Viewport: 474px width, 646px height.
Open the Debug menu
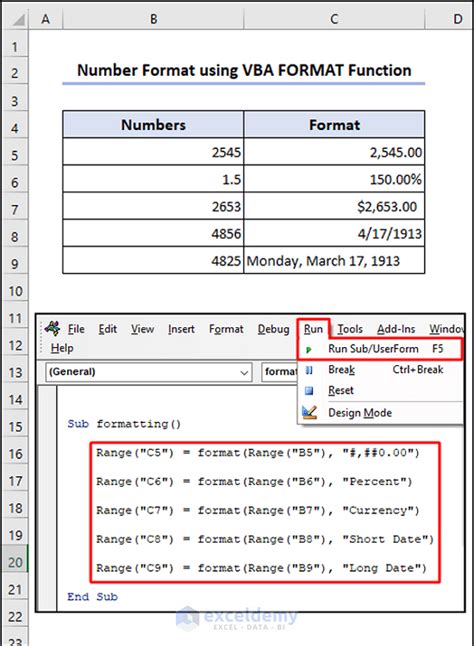[x=273, y=329]
